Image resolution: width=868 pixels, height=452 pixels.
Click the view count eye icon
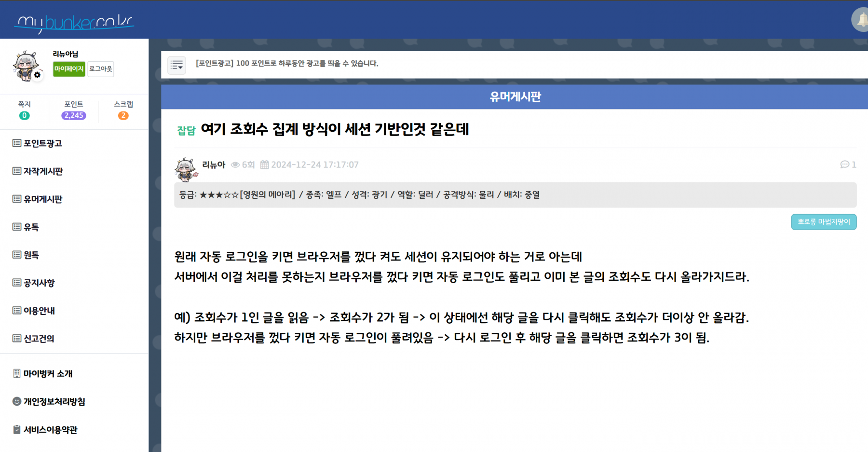click(235, 165)
